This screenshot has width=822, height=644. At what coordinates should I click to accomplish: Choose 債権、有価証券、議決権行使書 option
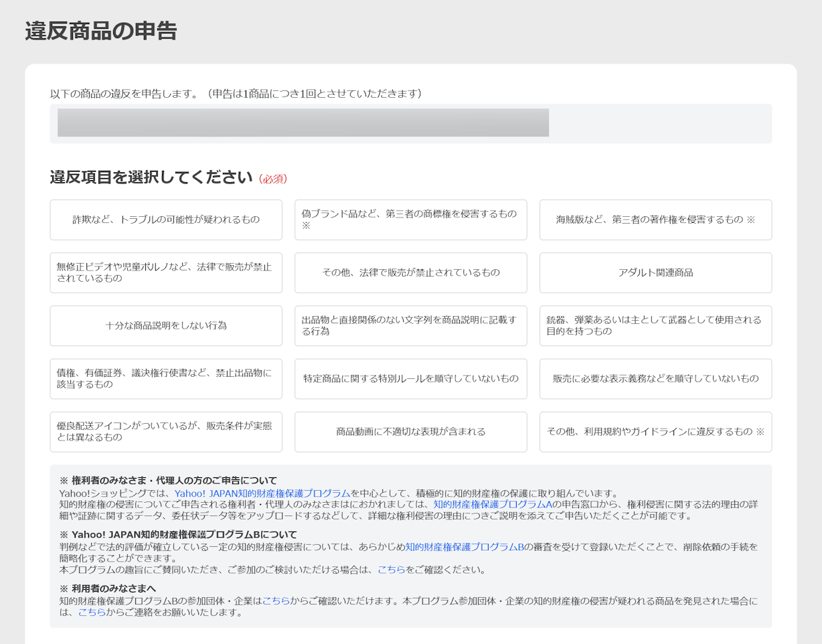166,379
